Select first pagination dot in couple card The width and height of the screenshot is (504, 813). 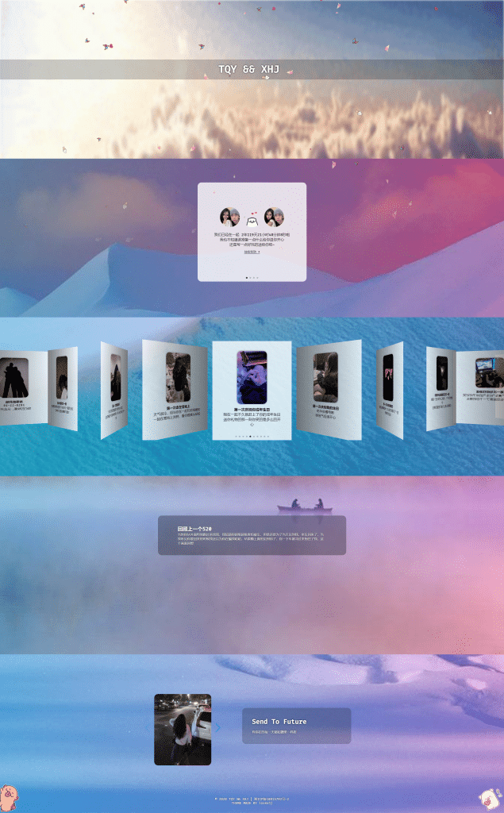tap(247, 277)
